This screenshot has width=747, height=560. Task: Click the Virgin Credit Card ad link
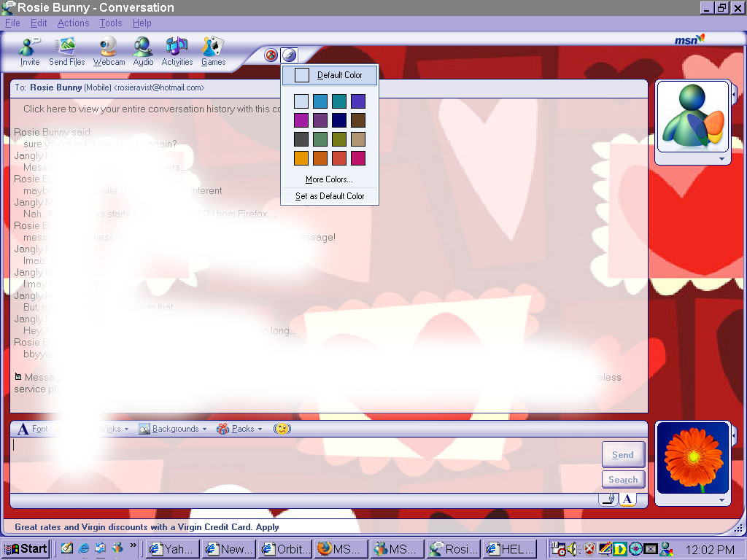(x=147, y=527)
